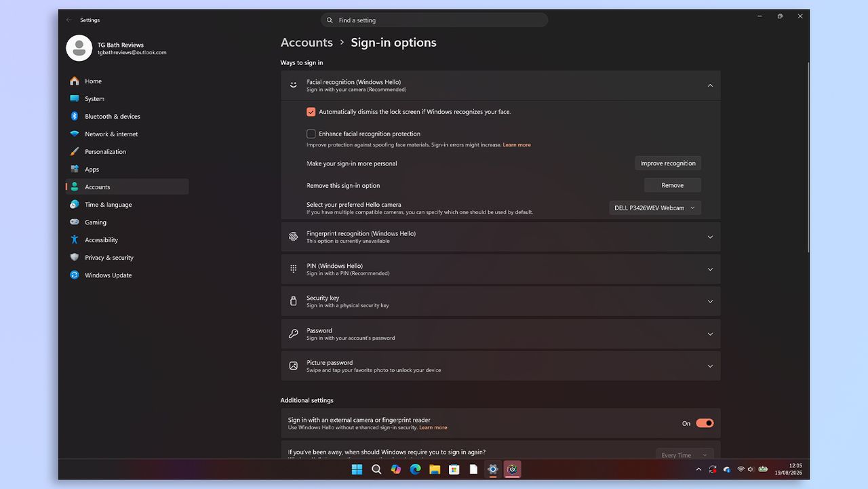Show hidden tray icons chevron

pos(698,469)
